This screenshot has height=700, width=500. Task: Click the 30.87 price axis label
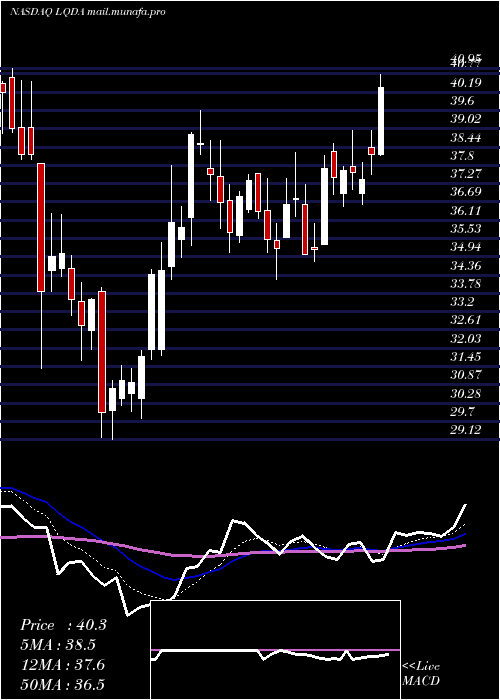[x=466, y=375]
